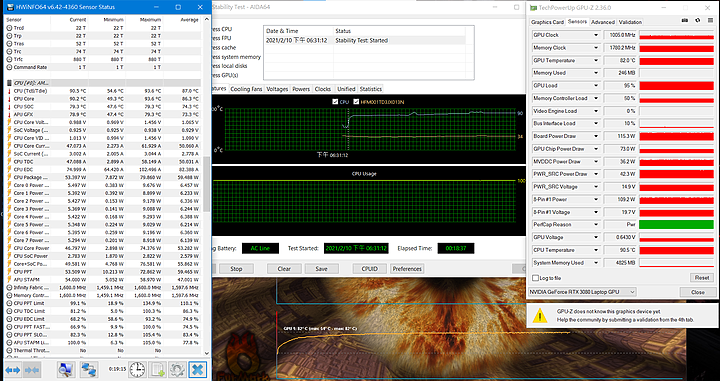The image size is (720, 381).
Task: Click the blue X close sensors icon
Action: 197,370
